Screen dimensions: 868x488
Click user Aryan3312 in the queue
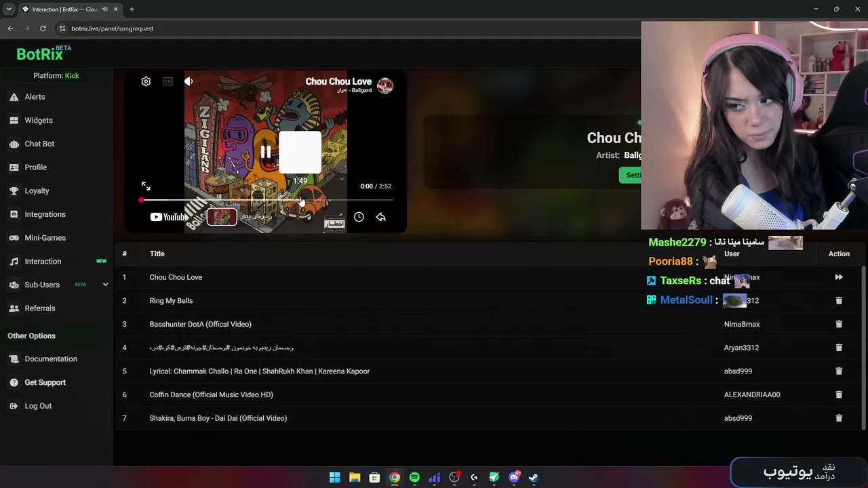pyautogui.click(x=741, y=348)
